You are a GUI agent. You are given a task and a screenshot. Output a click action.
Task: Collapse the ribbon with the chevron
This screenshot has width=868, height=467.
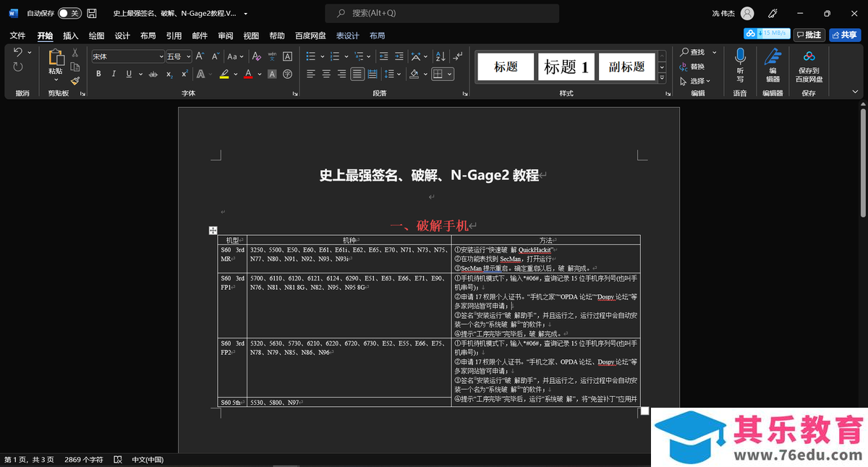pos(855,93)
